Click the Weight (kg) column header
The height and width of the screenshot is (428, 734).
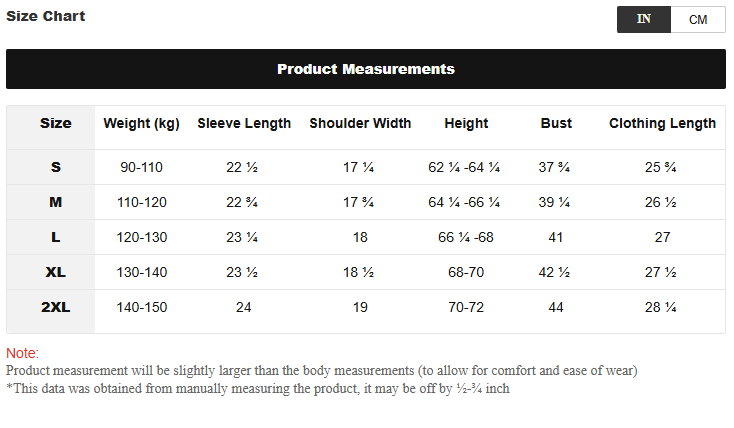click(x=142, y=123)
